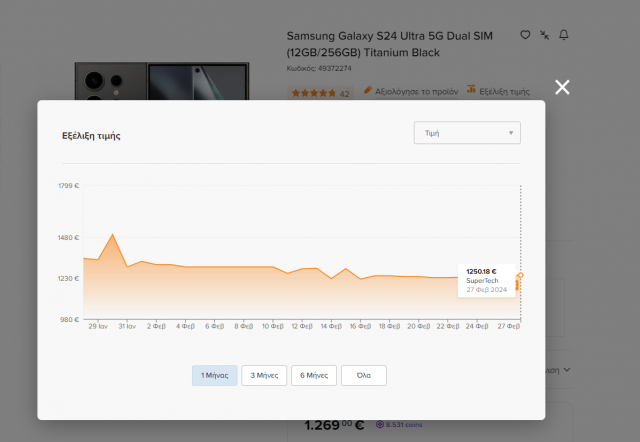This screenshot has width=640, height=442.
Task: Open the Τιμή dropdown selector
Action: 467,133
